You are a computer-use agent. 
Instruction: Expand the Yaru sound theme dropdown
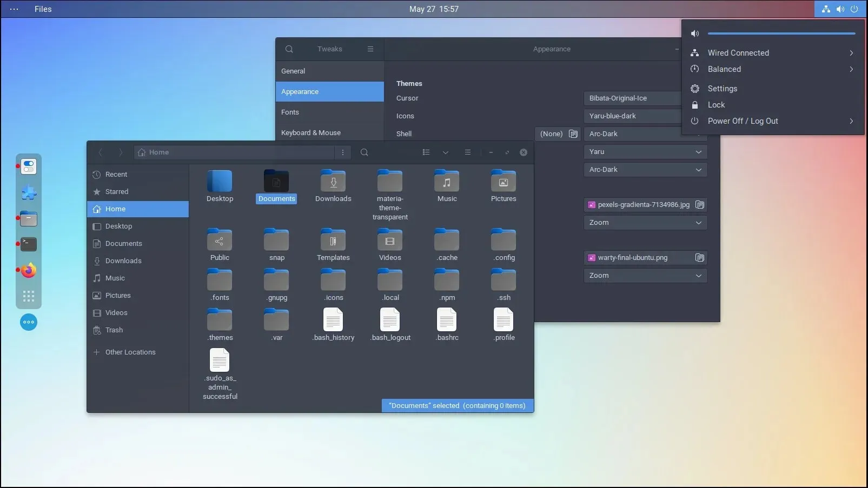645,152
